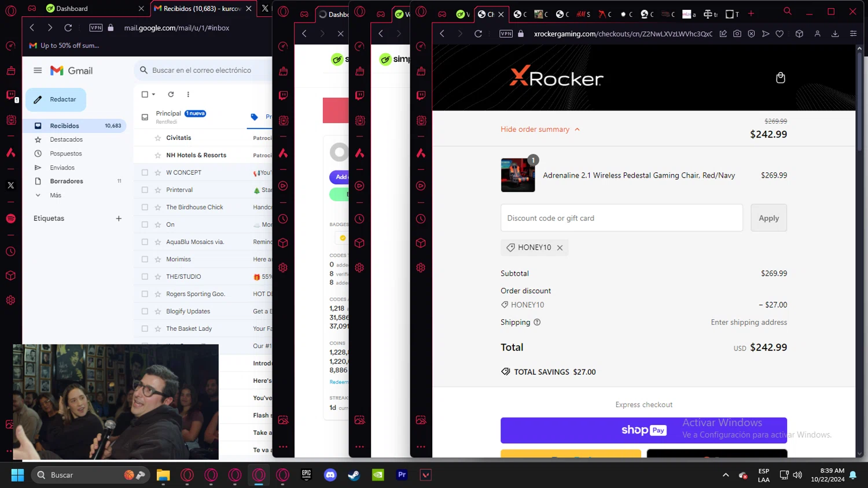Click the snapshot camera icon in X Rocker address bar
The width and height of the screenshot is (868, 488).
coord(737,34)
